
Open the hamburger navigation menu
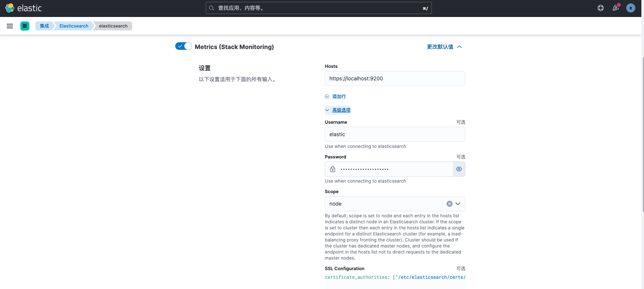point(10,26)
